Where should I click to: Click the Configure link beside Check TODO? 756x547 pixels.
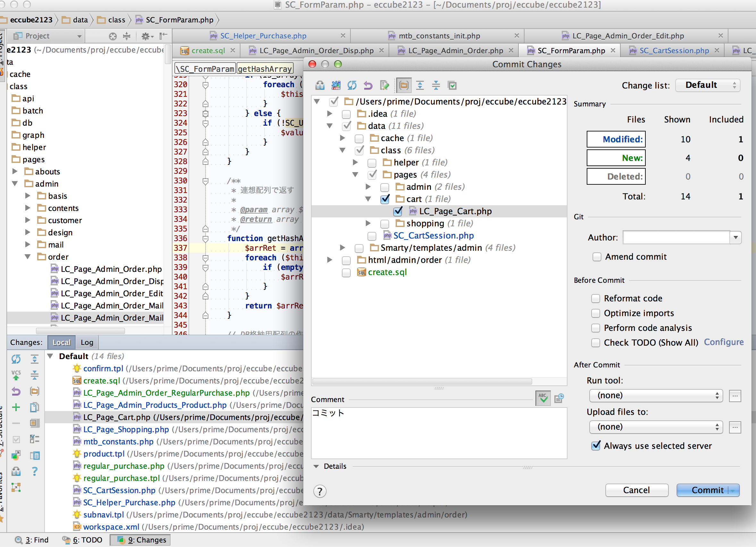click(x=723, y=342)
